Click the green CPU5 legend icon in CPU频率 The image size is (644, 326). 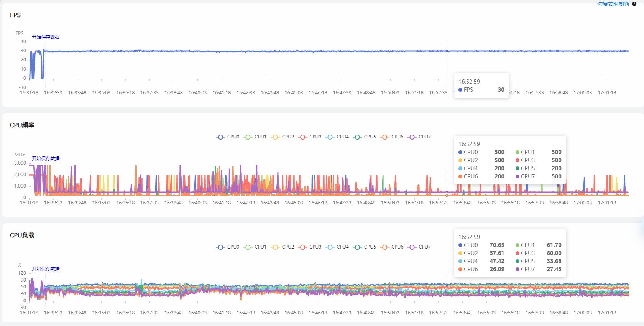point(357,137)
